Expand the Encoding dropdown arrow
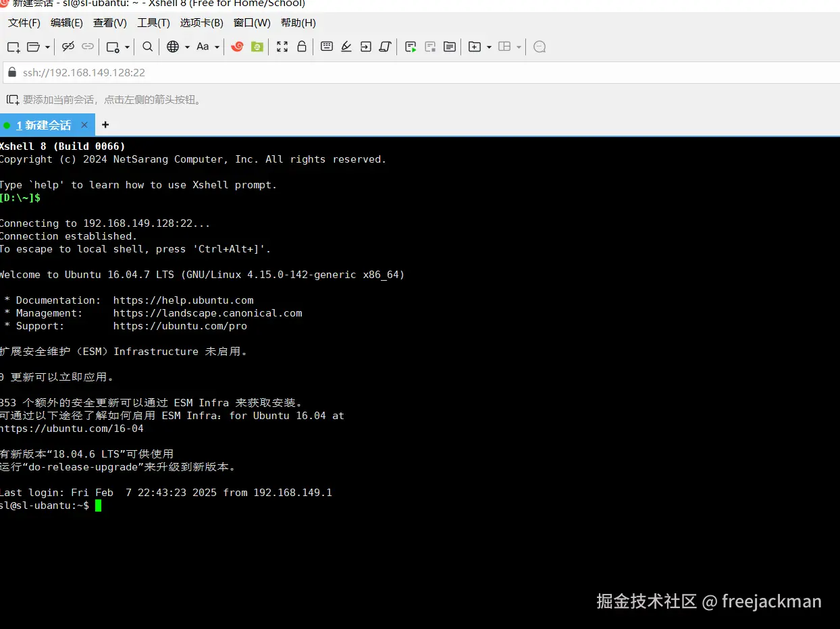Viewport: 840px width, 629px height. tap(187, 47)
